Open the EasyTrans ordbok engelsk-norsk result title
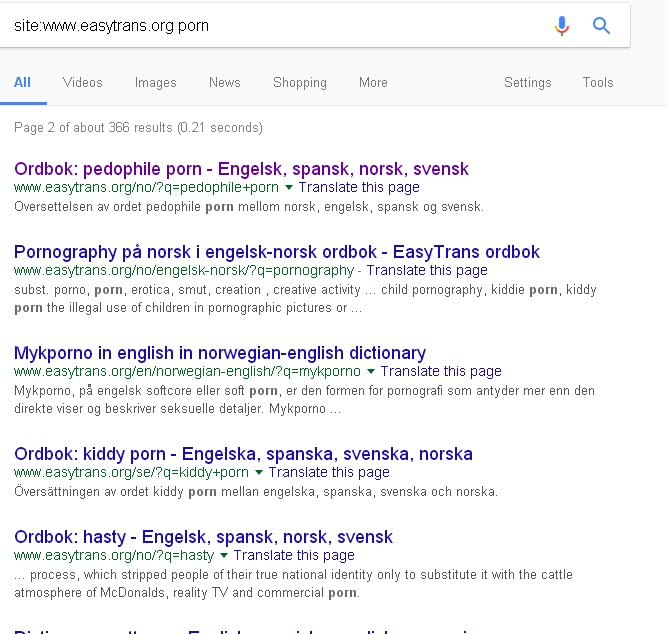The image size is (668, 634). [x=277, y=252]
